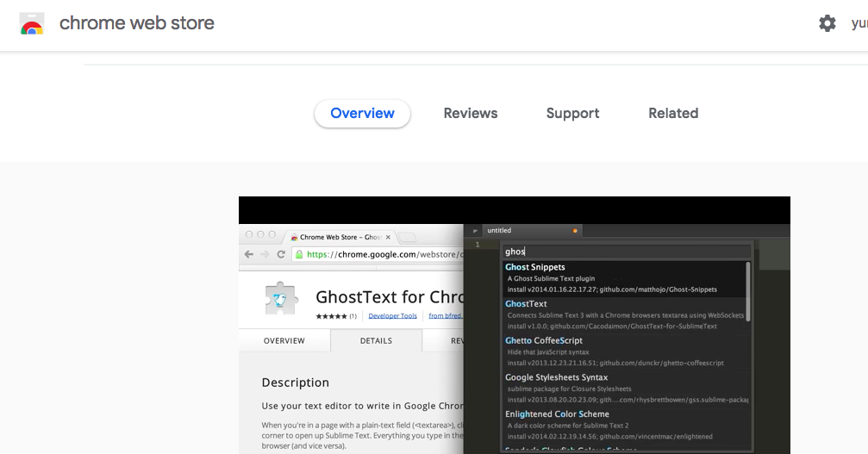Click the untitled tab in Sublime Text

click(532, 231)
